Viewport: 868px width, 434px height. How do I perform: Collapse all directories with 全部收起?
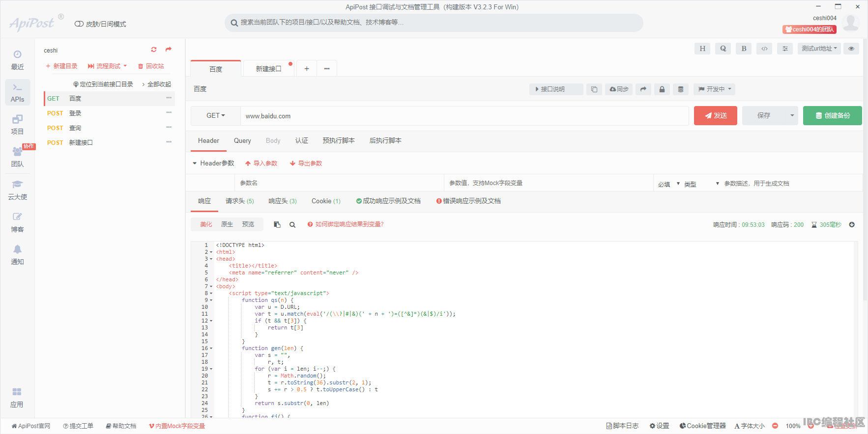(x=157, y=84)
